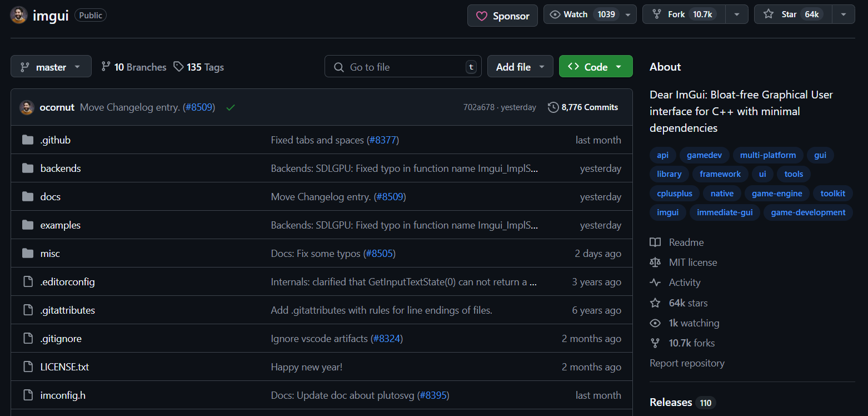
Task: Open issue #8395 link in imconfig.h row
Action: coord(433,395)
